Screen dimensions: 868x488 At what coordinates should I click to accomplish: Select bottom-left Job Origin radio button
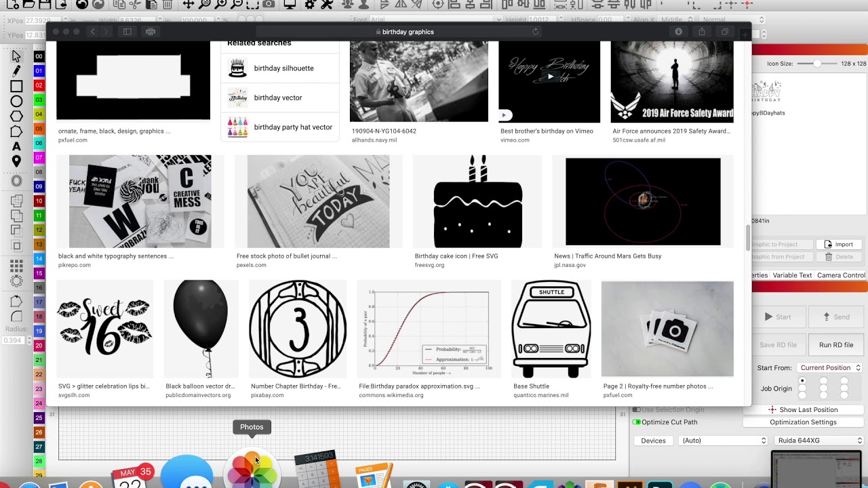pos(802,396)
